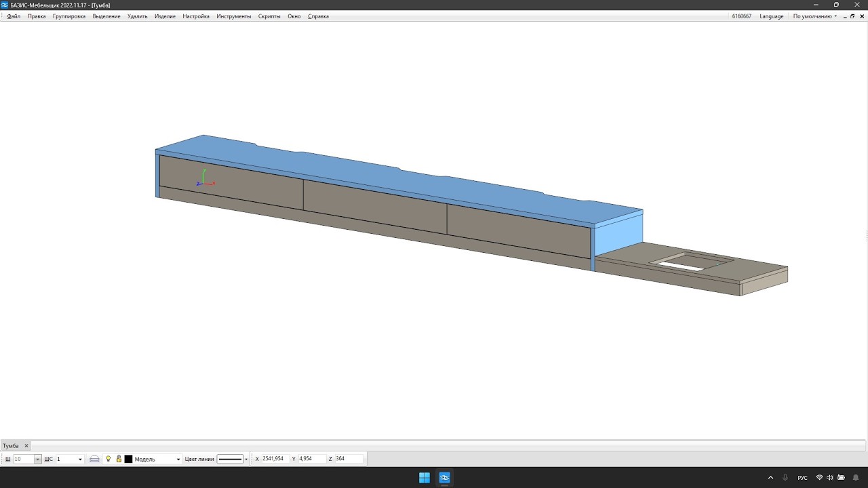The image size is (868, 488).
Task: Switch to the Тумба document tab
Action: click(11, 446)
